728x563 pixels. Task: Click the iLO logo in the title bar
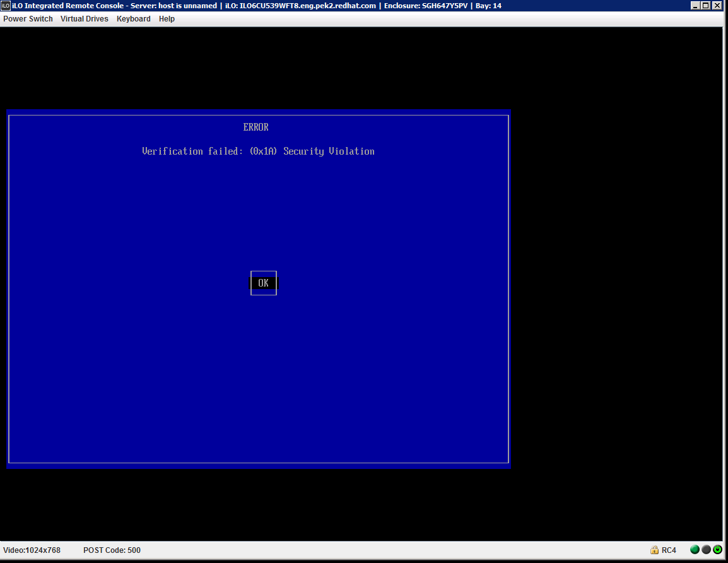click(6, 6)
